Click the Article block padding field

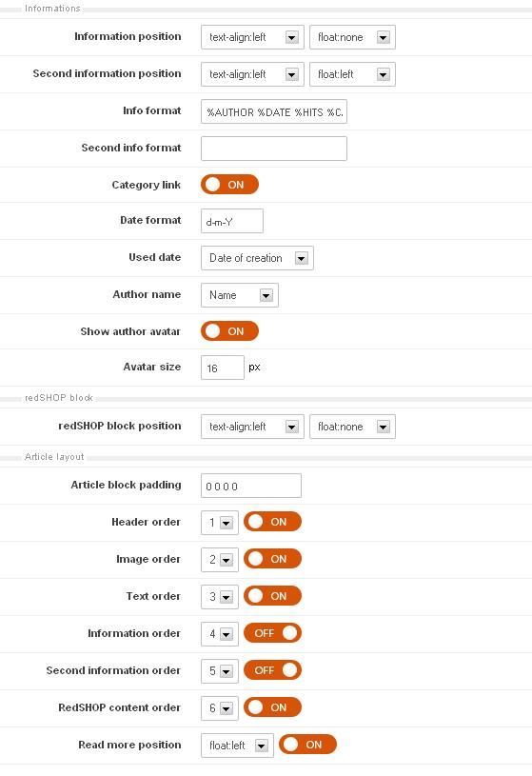[x=251, y=486]
